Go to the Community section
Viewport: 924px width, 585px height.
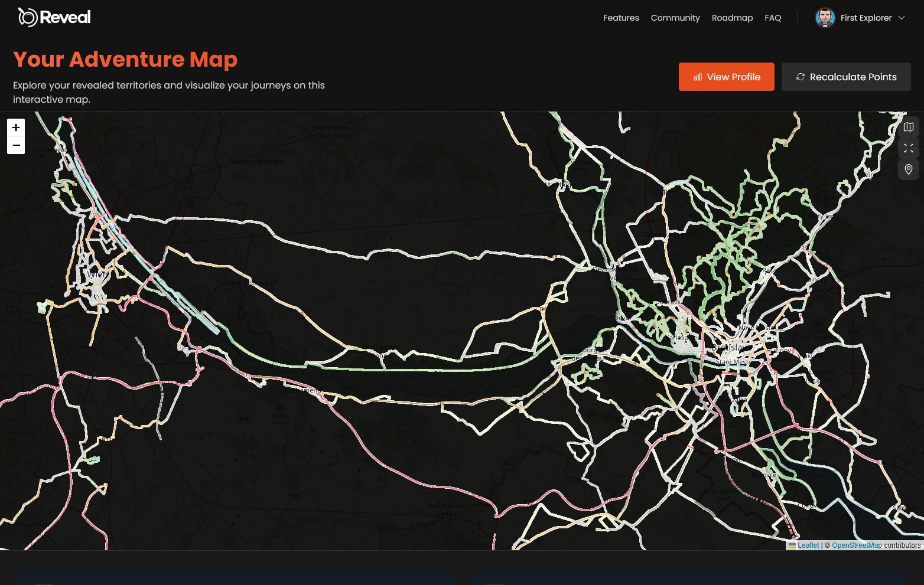675,18
